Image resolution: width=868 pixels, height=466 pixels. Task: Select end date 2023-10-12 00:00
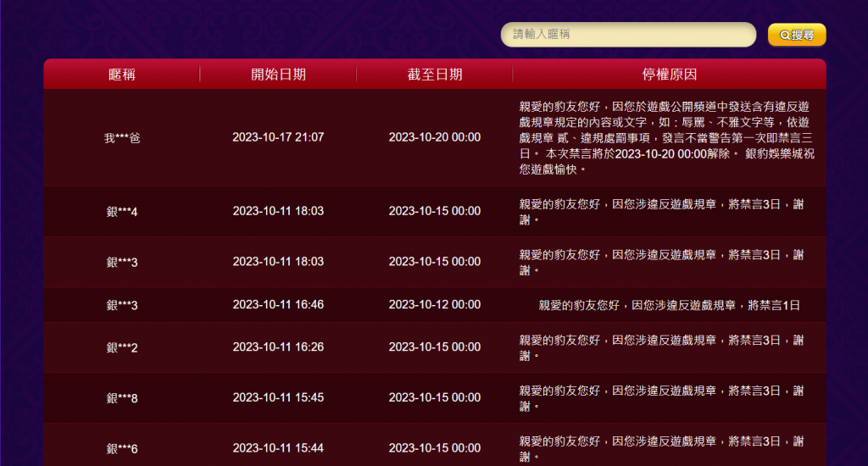pos(435,304)
